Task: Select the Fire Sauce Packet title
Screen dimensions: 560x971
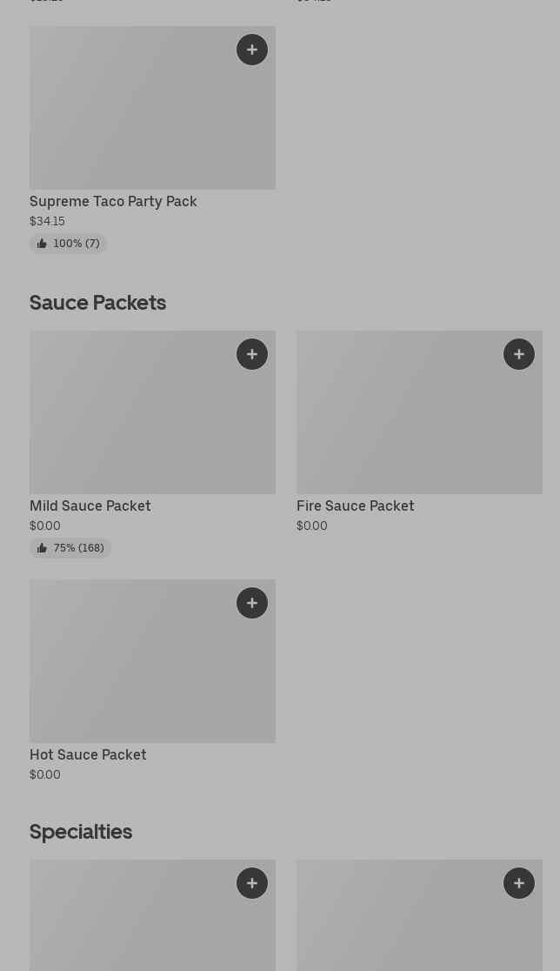Action: [x=356, y=506]
